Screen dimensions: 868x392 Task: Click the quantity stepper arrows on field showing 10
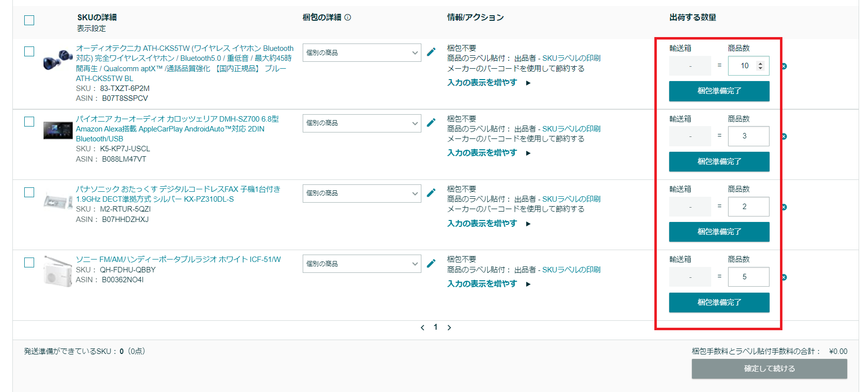tap(761, 66)
